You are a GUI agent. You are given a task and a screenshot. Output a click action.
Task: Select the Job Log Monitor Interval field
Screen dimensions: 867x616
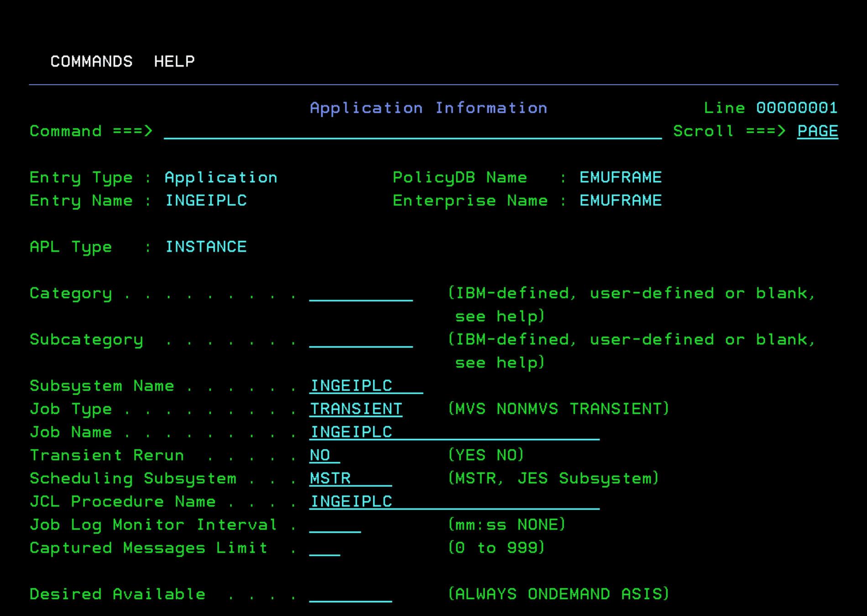(x=334, y=525)
